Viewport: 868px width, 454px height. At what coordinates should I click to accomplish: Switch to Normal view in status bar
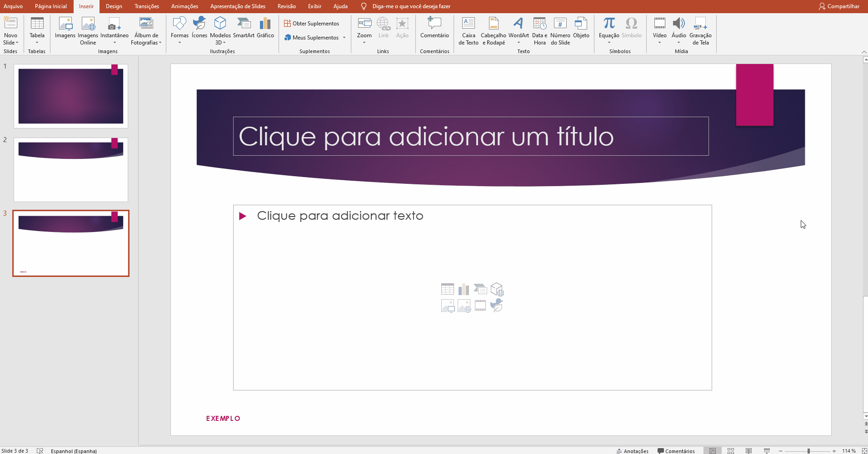point(713,451)
